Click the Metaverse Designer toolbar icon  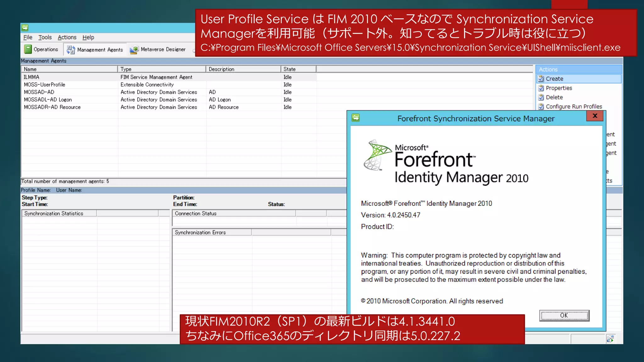tap(134, 50)
